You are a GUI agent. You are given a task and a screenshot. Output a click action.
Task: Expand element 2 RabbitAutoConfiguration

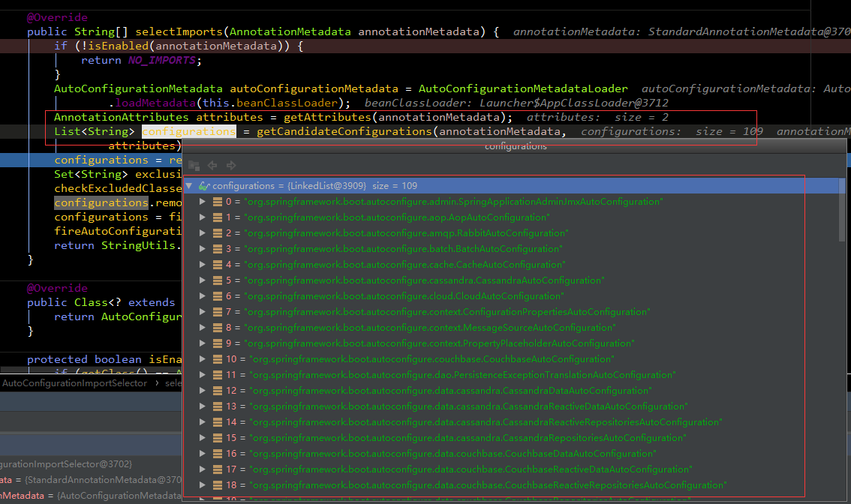[x=202, y=233]
